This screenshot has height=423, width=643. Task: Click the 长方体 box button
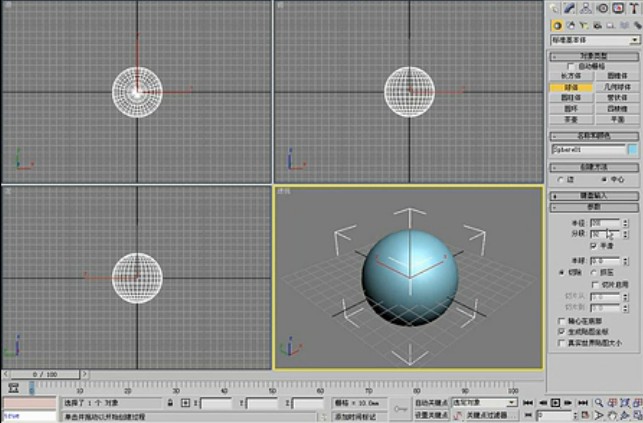tap(571, 76)
